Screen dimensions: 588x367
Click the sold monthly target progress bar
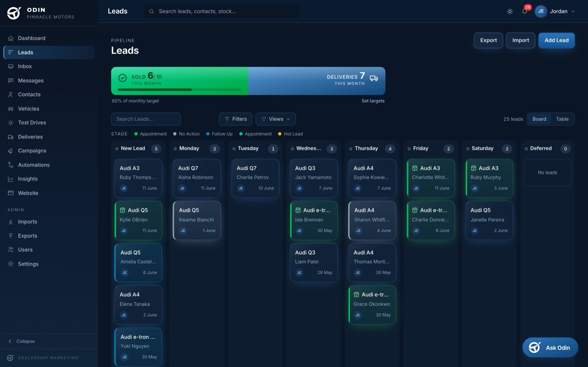pyautogui.click(x=180, y=90)
